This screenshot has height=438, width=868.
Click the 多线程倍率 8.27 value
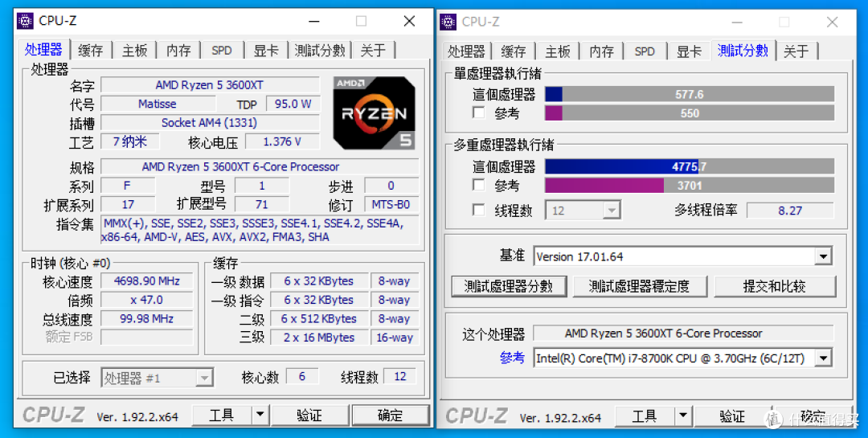pos(790,211)
